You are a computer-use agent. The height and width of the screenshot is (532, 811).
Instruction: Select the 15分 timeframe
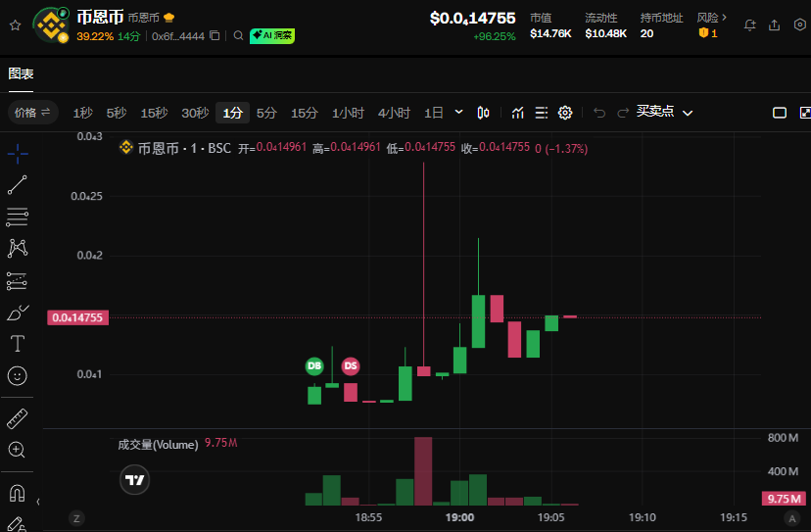click(x=305, y=113)
